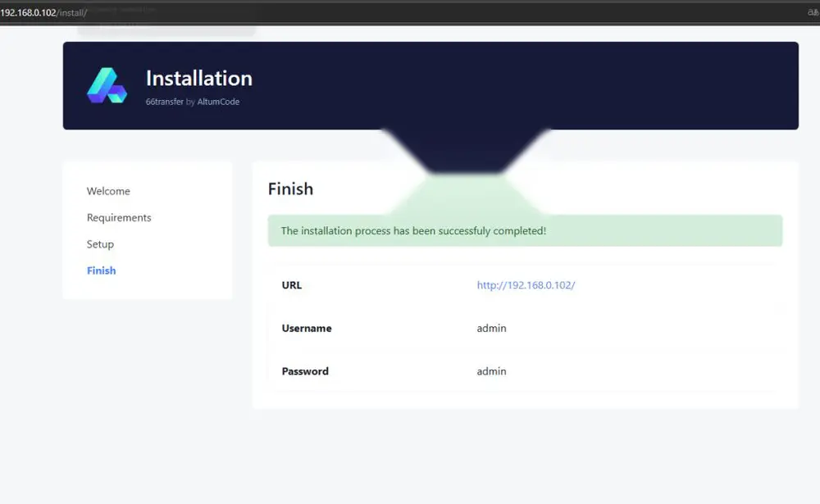Click the 66transfer product name text

pyautogui.click(x=165, y=102)
